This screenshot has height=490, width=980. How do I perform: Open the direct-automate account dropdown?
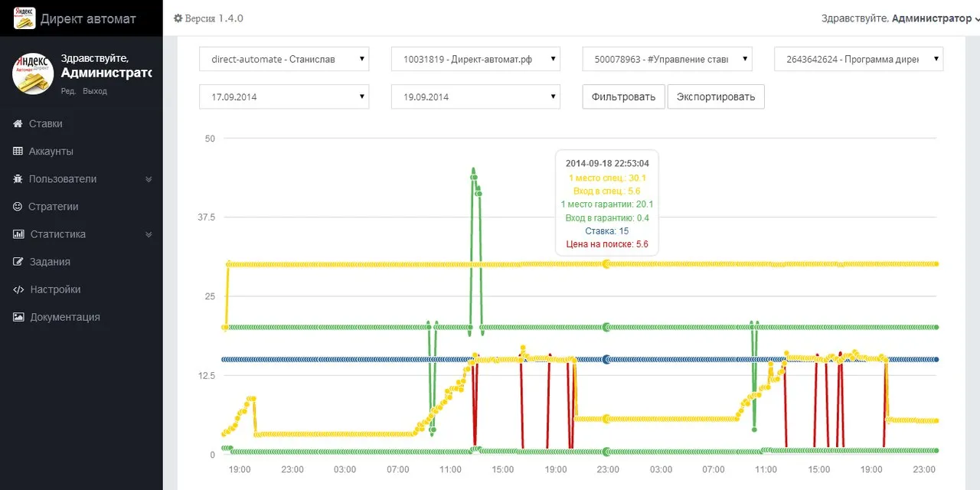(x=284, y=60)
